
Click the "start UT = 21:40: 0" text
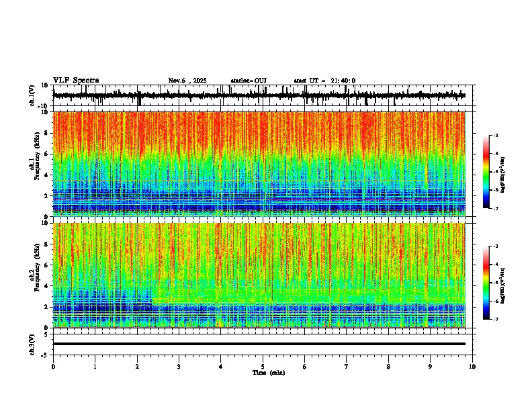tap(324, 81)
